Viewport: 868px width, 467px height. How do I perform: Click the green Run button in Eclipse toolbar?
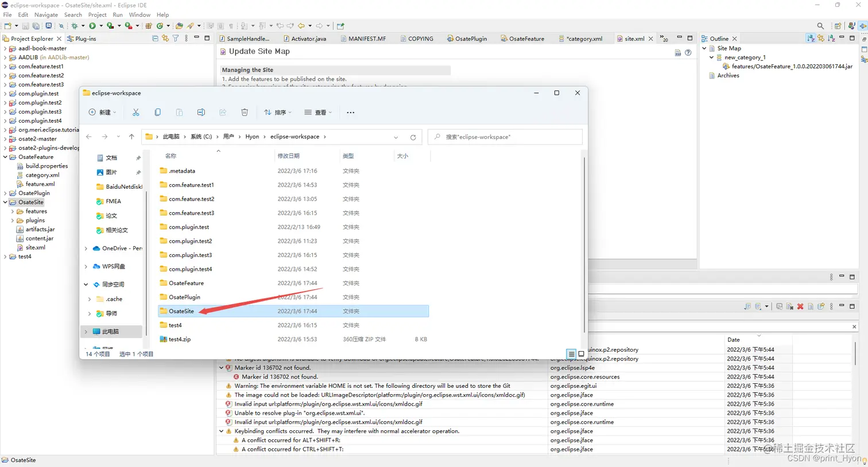coord(92,26)
